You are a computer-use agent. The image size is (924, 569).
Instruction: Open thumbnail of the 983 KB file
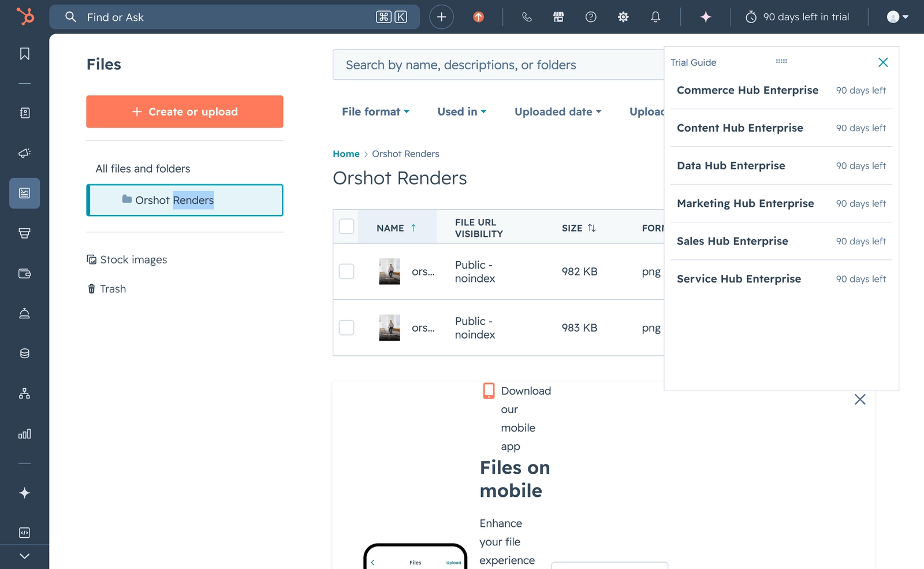pyautogui.click(x=389, y=328)
